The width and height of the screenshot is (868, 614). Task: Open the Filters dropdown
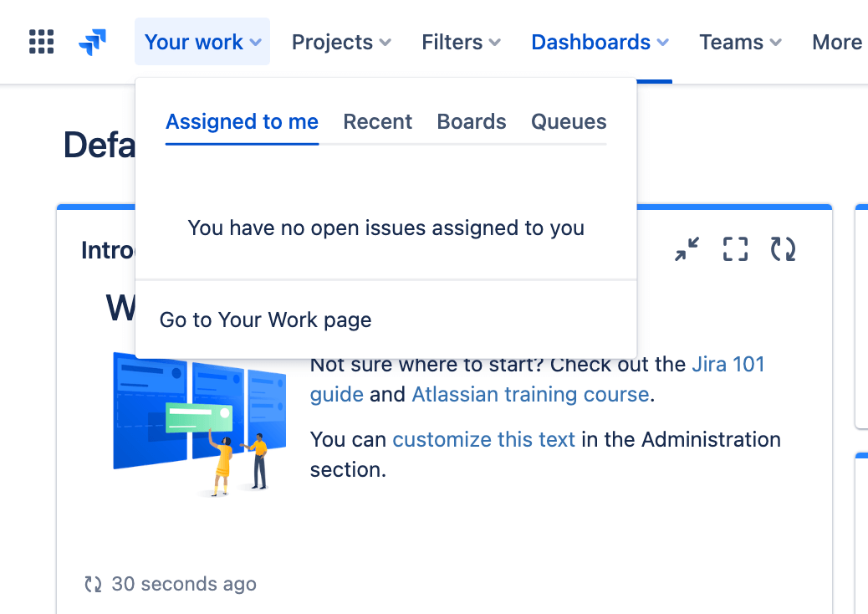point(453,42)
